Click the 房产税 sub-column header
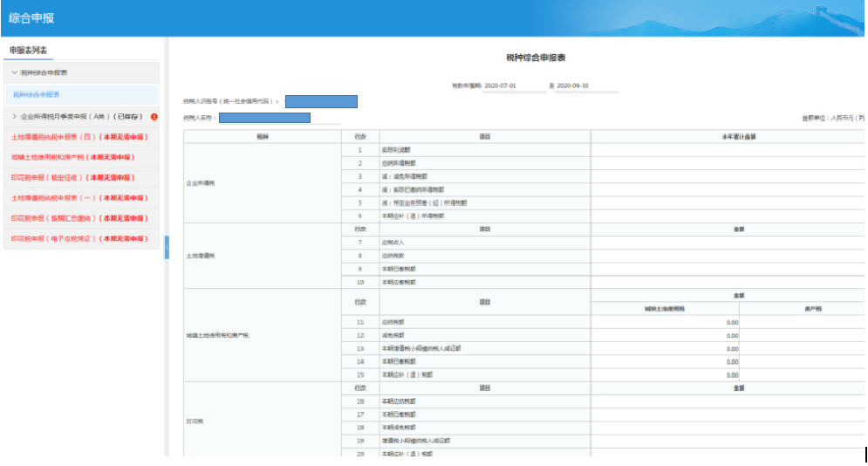 (813, 309)
